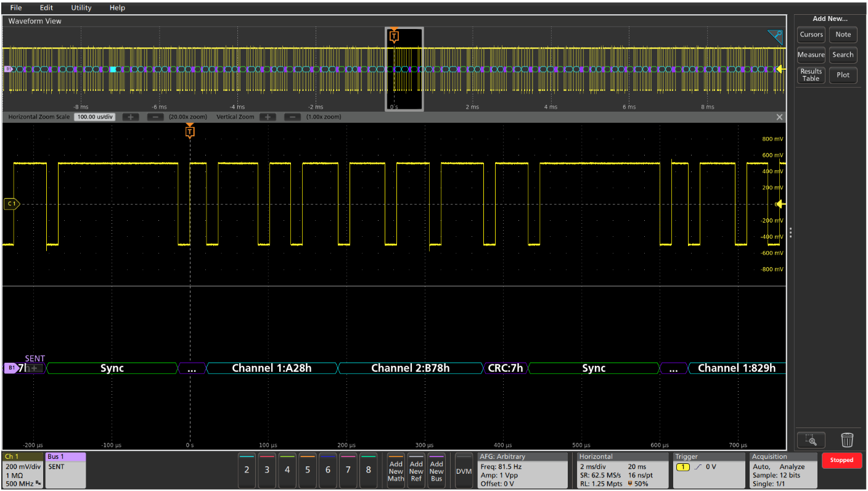Viewport: 868px width, 491px height.
Task: Open the Utility menu
Action: (81, 7)
